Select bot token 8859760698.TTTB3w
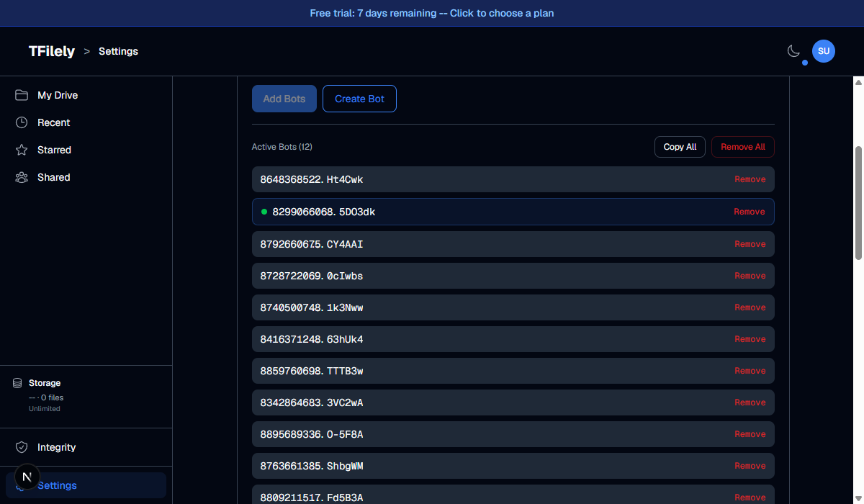The width and height of the screenshot is (864, 504). pyautogui.click(x=312, y=371)
